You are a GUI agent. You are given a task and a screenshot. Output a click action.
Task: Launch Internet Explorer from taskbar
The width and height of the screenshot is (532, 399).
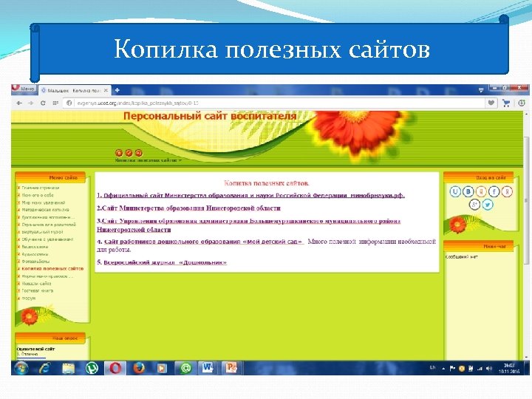(x=44, y=368)
